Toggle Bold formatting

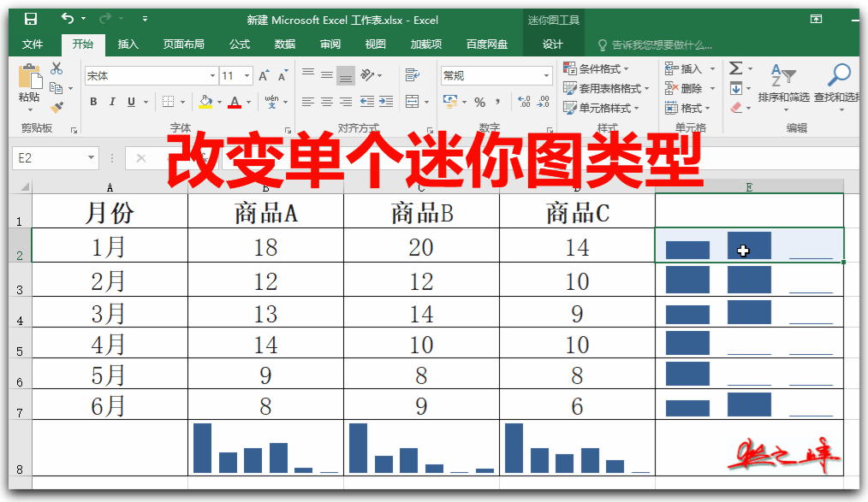pos(93,102)
